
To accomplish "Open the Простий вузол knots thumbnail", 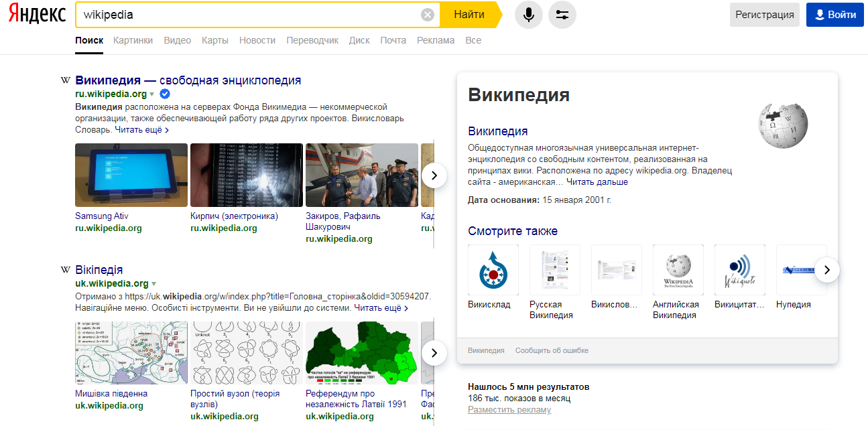I will 247,353.
